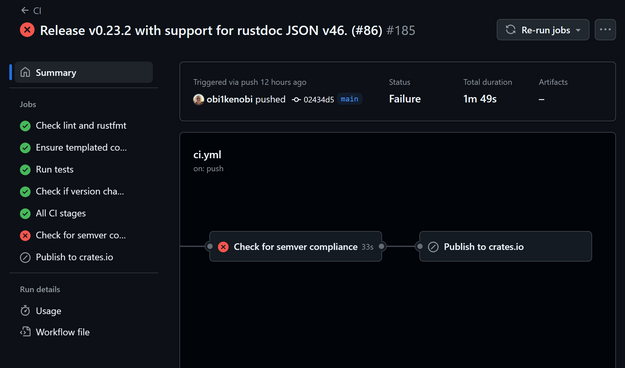This screenshot has width=625, height=368.
Task: Click the Failure status text
Action: 405,99
